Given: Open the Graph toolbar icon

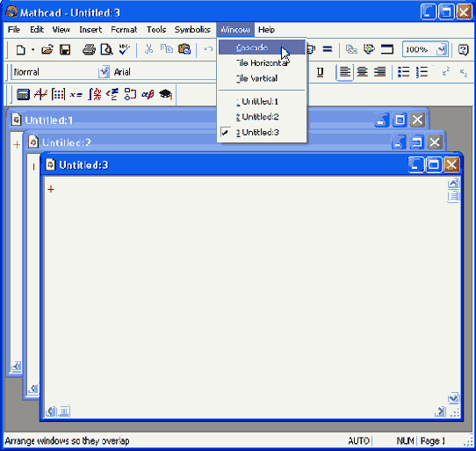Looking at the screenshot, I should tap(40, 95).
